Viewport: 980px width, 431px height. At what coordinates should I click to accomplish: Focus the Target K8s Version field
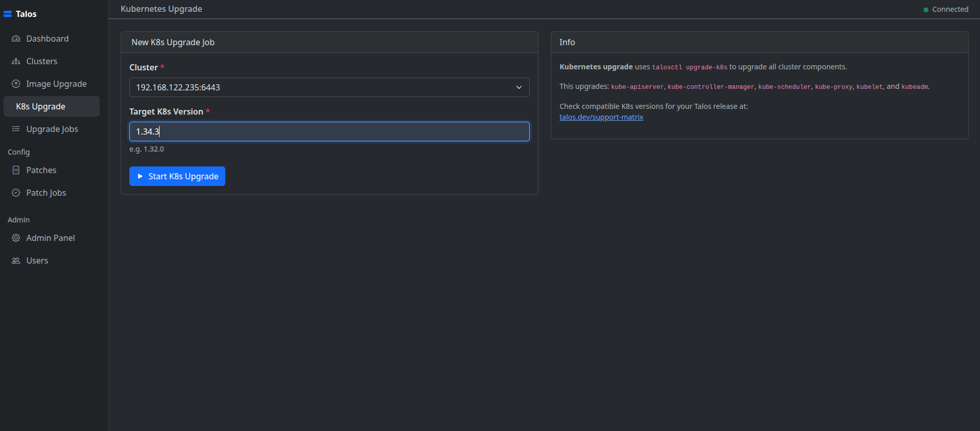pos(329,132)
